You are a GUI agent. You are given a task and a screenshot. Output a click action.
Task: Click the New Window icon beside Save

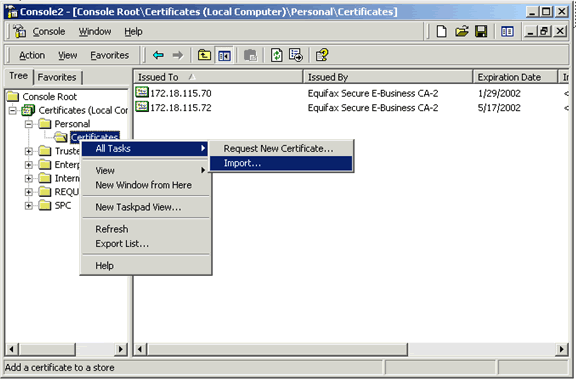coord(507,32)
